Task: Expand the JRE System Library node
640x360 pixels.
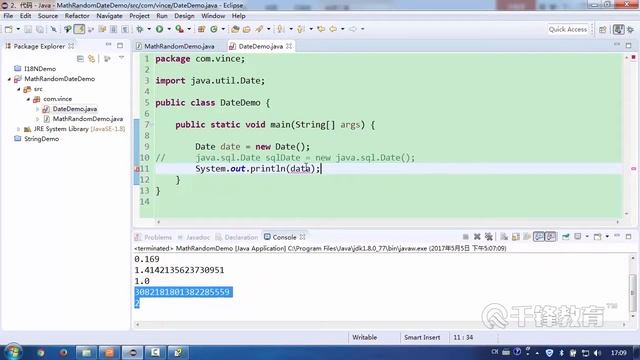Action: [19, 129]
